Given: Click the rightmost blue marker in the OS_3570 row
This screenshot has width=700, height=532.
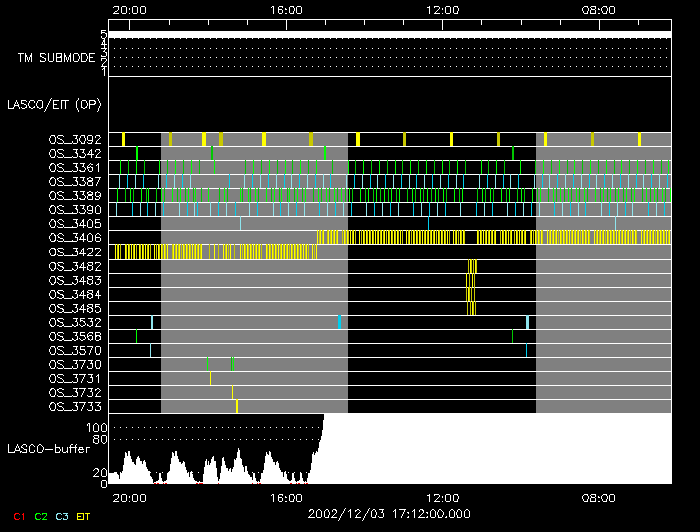Looking at the screenshot, I should point(526,350).
